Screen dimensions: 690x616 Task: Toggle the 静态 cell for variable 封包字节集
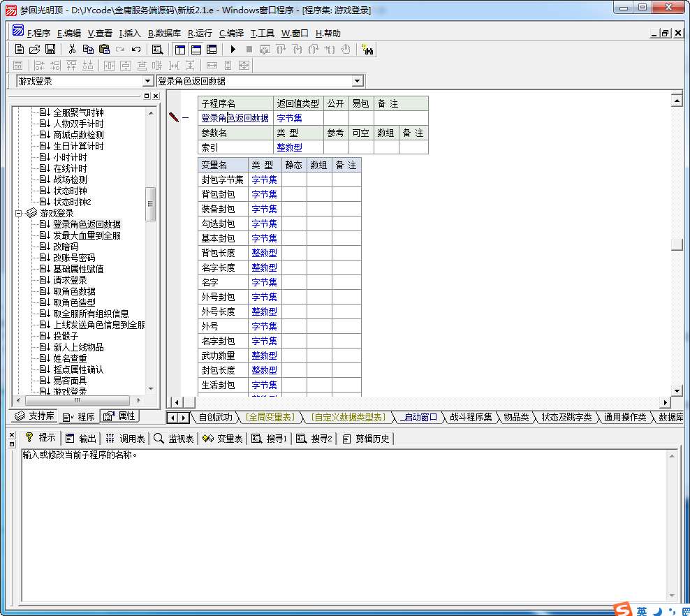click(x=294, y=179)
